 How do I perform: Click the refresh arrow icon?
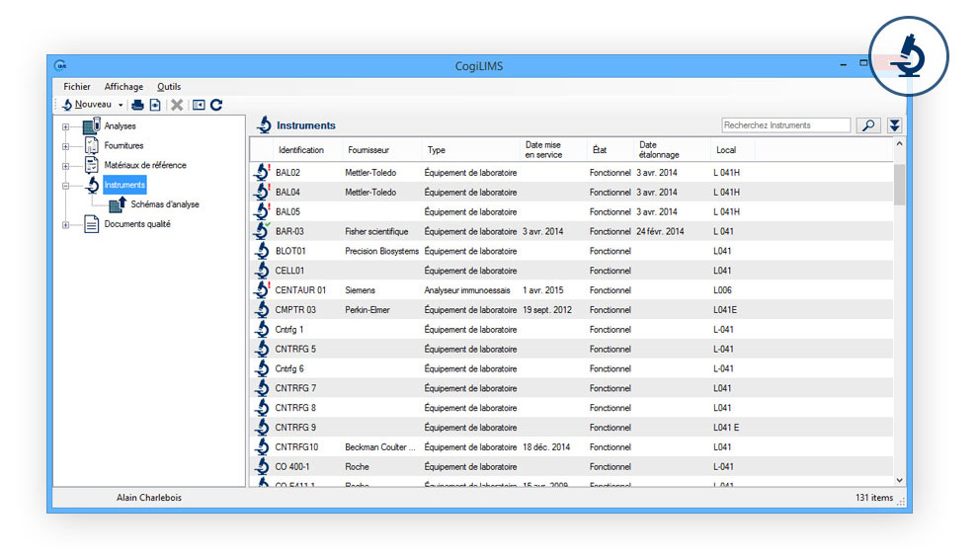[216, 105]
